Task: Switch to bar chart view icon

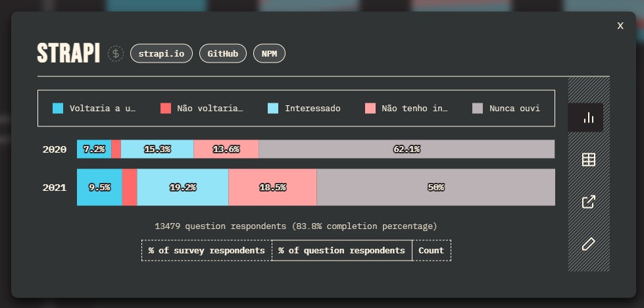Action: (x=588, y=117)
